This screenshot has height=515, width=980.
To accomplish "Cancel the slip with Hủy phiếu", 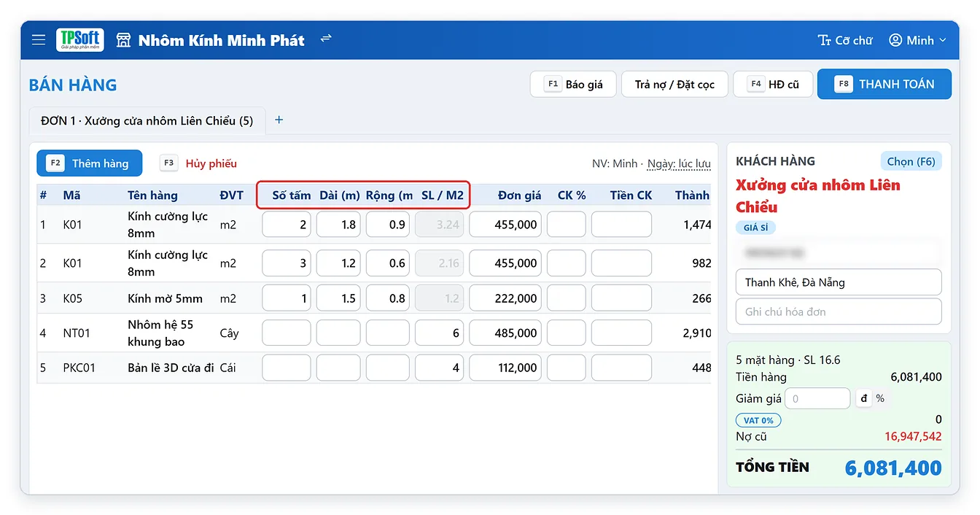I will tap(199, 163).
